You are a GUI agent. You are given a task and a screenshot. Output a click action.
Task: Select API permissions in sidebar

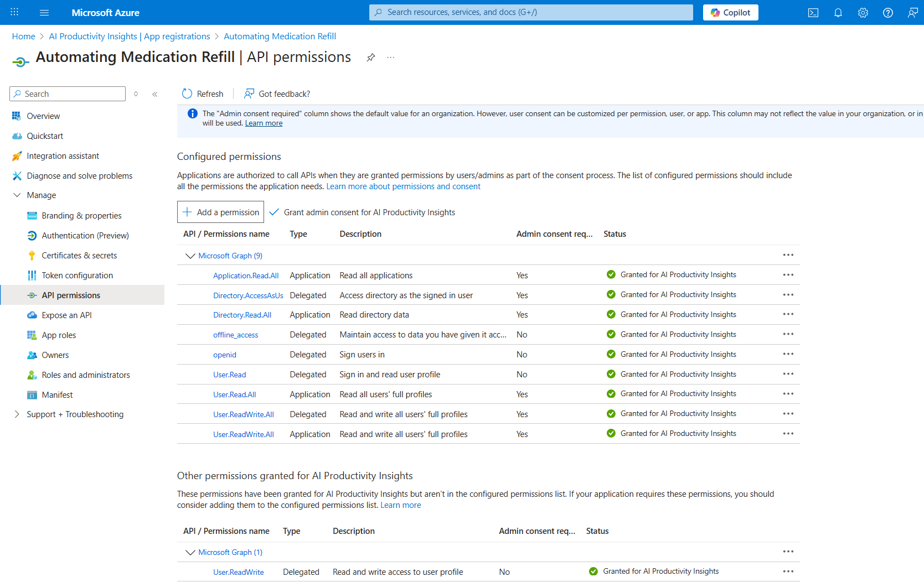click(x=82, y=295)
